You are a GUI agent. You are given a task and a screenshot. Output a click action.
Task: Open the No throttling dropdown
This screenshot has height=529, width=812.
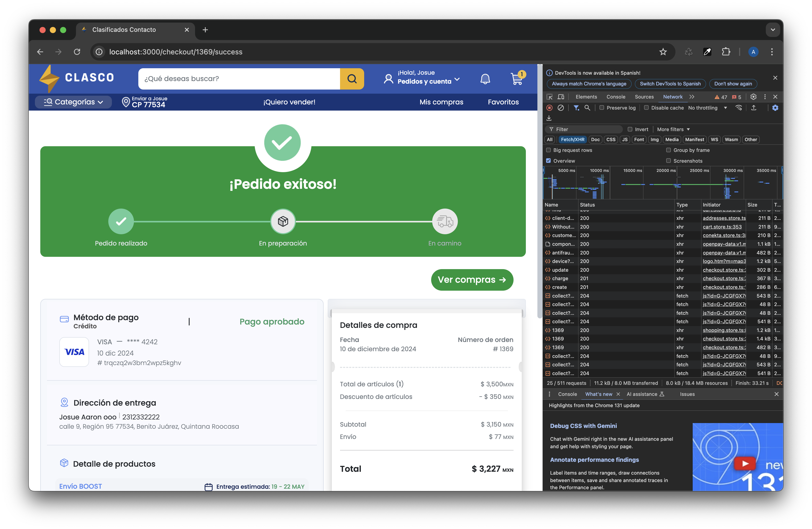click(x=707, y=108)
